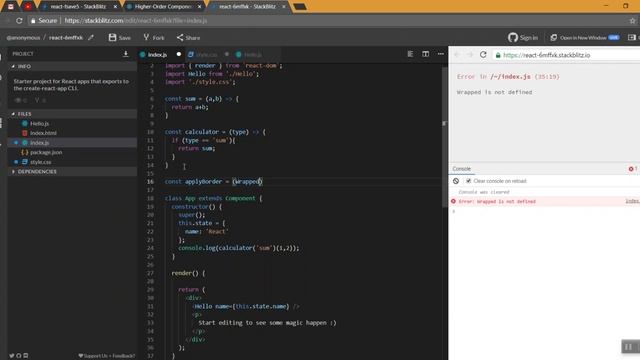Screen dimensions: 640x360
Task: Collapse the FILES section
Action: (72, 114)
